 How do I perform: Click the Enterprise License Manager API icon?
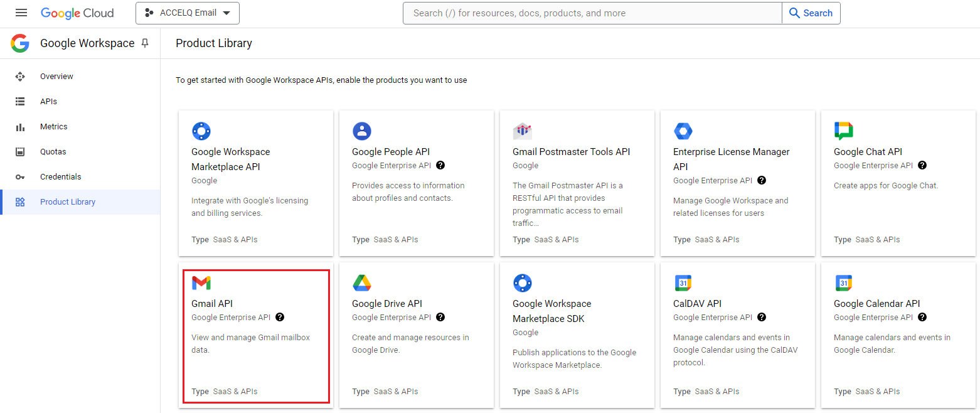683,131
